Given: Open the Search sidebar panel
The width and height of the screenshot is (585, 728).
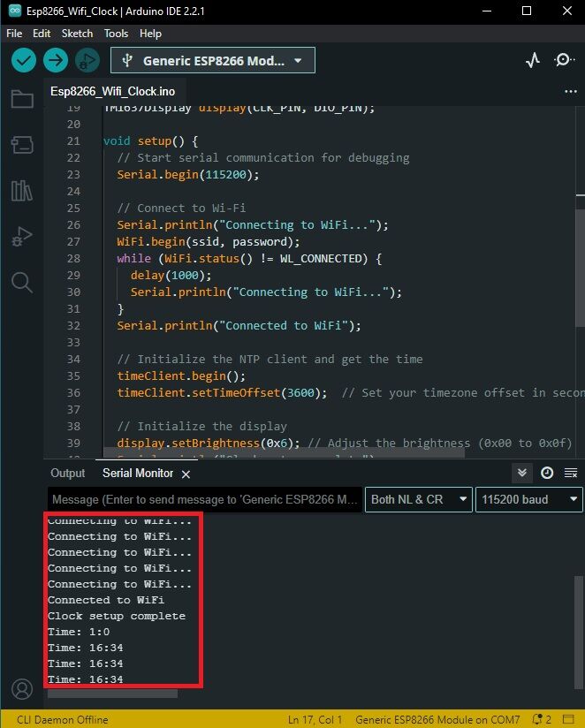Looking at the screenshot, I should [22, 282].
